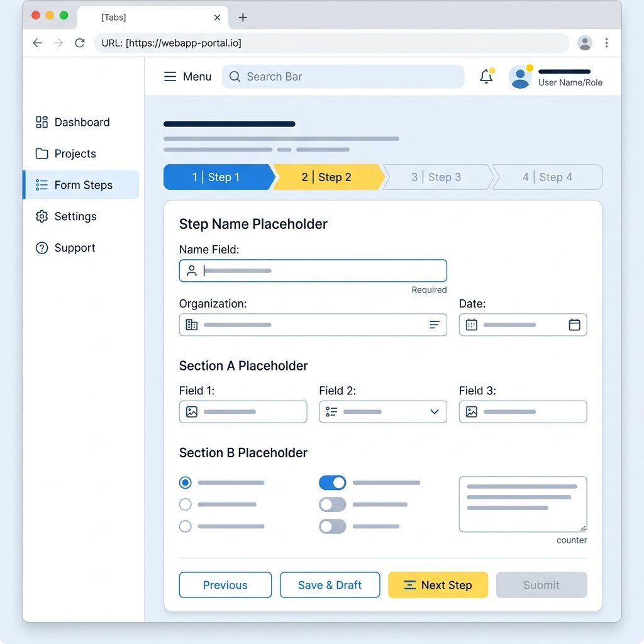Click the counter label under textarea
644x644 pixels.
(572, 540)
